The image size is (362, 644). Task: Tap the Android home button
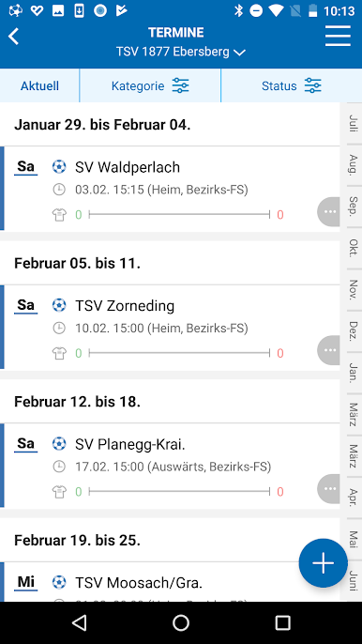[181, 622]
